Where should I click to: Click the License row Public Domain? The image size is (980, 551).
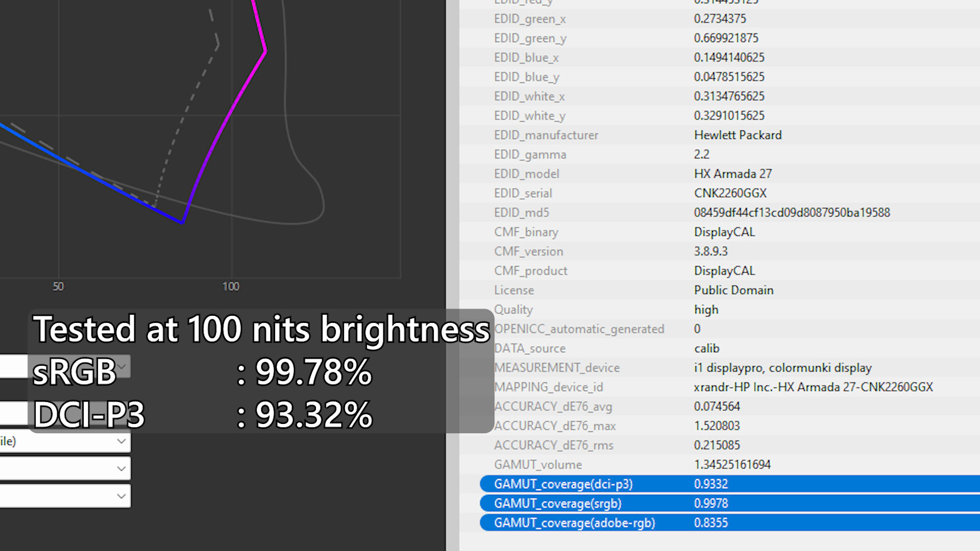point(733,290)
